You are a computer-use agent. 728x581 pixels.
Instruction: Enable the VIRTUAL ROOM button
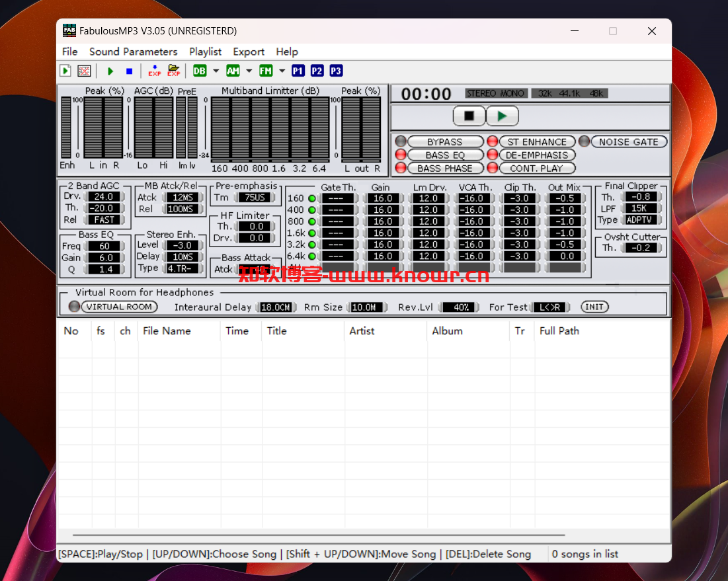tap(119, 307)
